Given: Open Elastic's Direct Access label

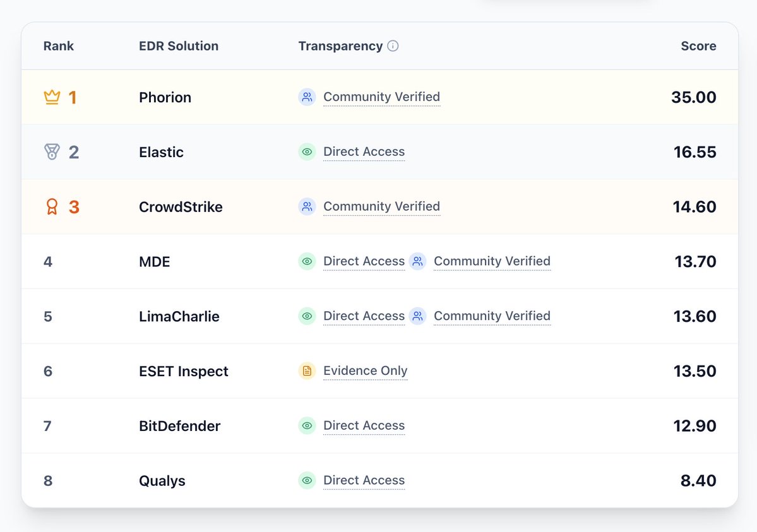Looking at the screenshot, I should tap(364, 152).
